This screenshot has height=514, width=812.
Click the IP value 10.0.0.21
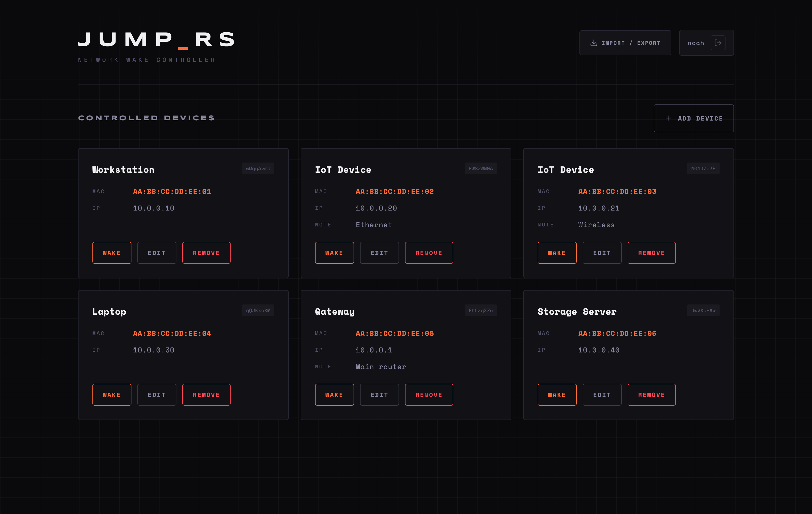[599, 208]
